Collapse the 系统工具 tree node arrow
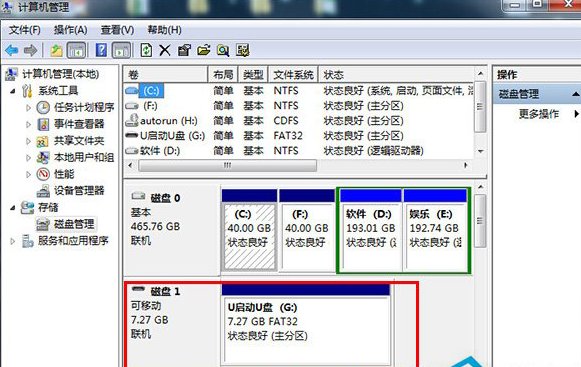581x367 pixels. 13,91
